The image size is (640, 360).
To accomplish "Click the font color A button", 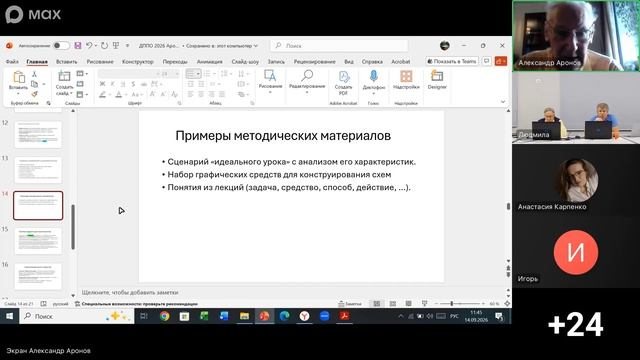I will pyautogui.click(x=118, y=95).
